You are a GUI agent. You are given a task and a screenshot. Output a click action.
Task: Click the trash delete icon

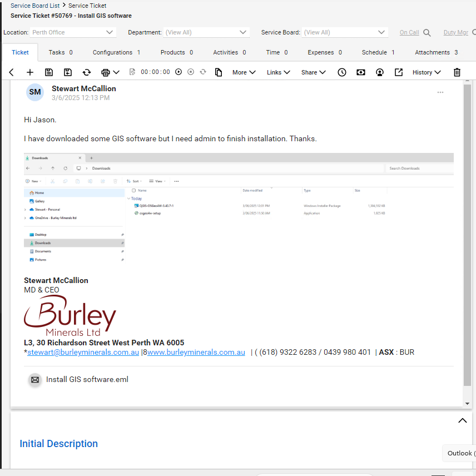coord(457,72)
